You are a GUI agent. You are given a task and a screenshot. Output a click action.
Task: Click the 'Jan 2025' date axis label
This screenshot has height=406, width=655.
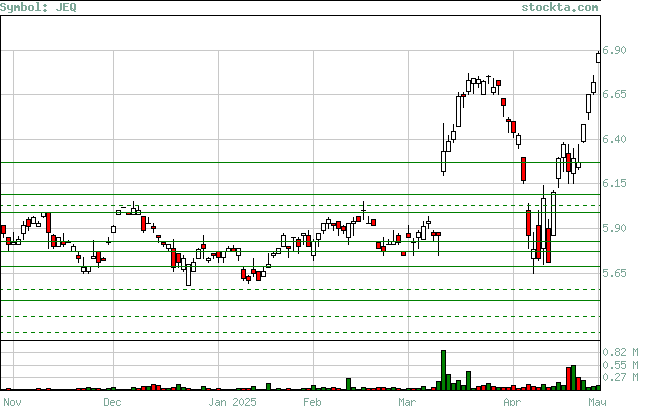(233, 402)
